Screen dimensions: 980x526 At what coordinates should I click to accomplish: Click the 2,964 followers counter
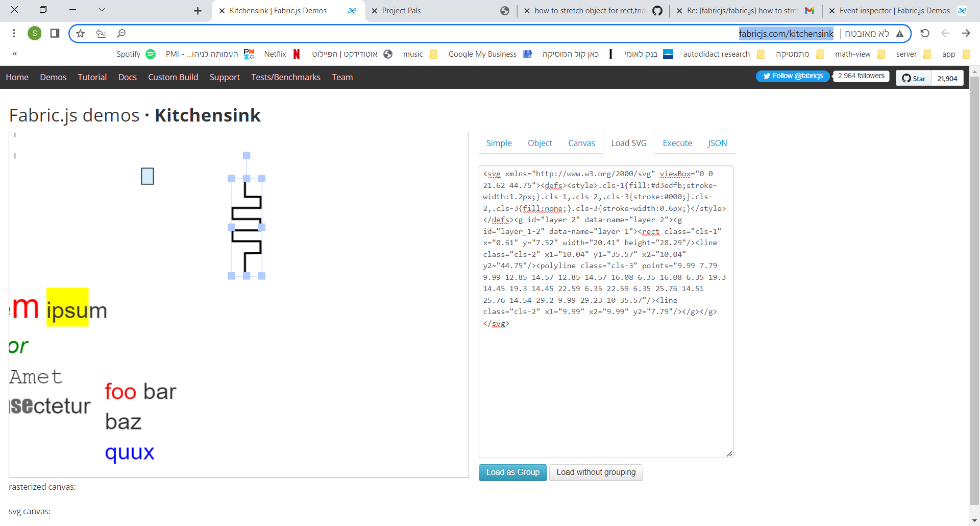(x=861, y=76)
